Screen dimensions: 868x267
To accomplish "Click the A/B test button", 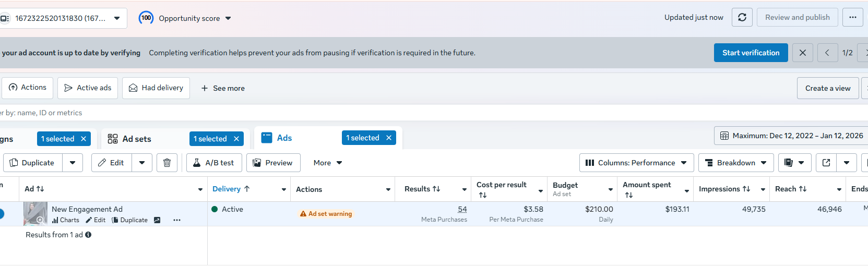I will pos(214,163).
